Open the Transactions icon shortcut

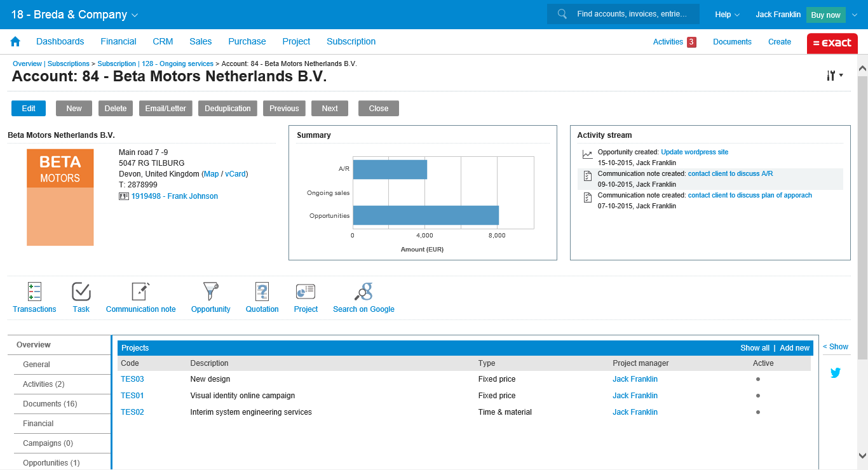coord(34,292)
